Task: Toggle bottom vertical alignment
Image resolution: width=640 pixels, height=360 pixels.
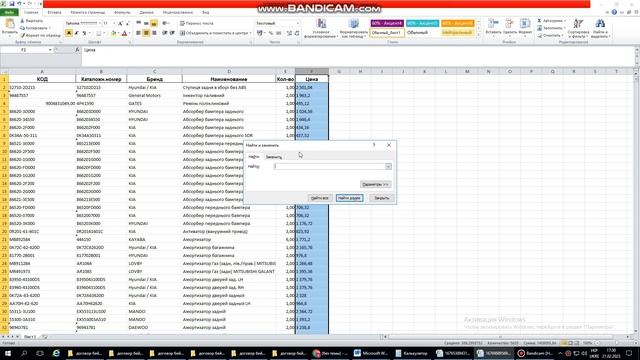Action: [x=154, y=23]
